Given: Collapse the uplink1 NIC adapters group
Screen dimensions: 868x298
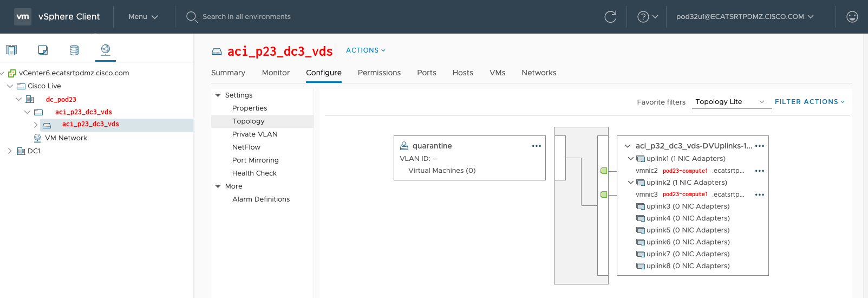Looking at the screenshot, I should 631,159.
